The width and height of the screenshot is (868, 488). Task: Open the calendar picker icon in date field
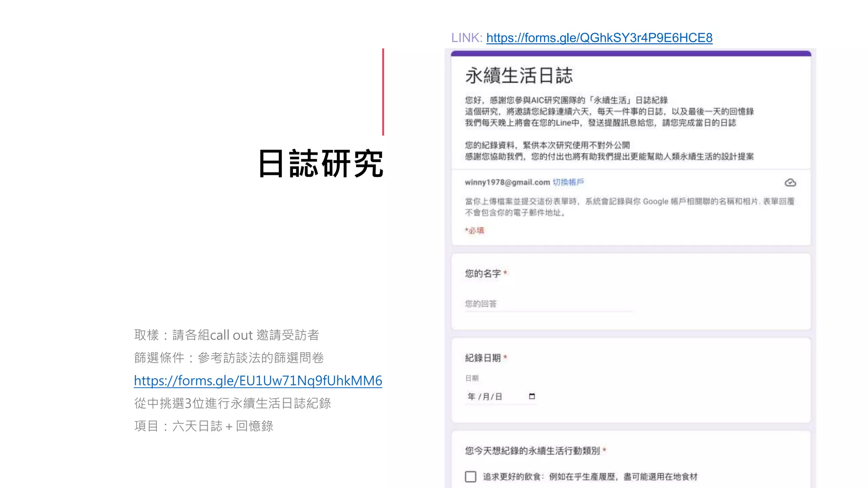point(532,396)
